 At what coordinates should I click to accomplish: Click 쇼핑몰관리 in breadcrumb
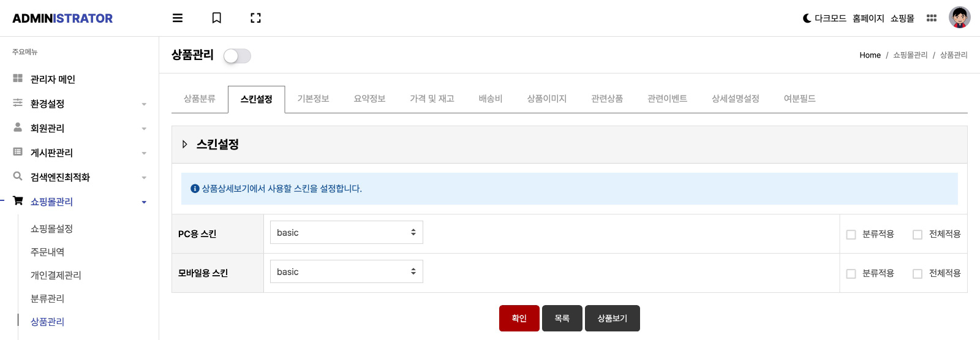[910, 55]
